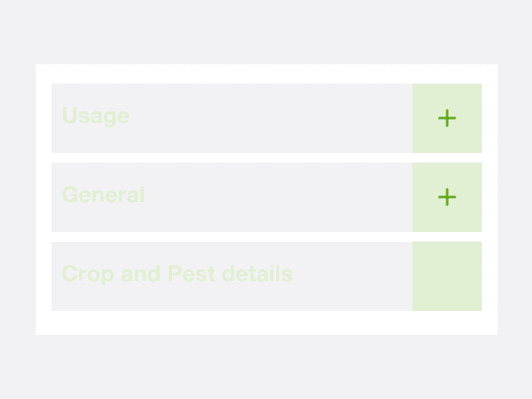Open the last accordion item, Crop and Pest details
Viewport: 532px width, 399px height.
[447, 276]
